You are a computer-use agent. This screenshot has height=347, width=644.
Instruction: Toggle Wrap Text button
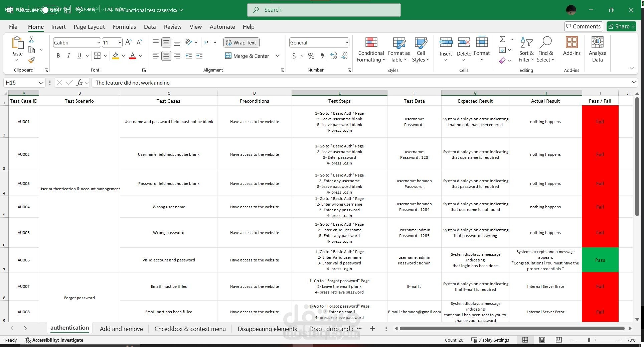[241, 42]
